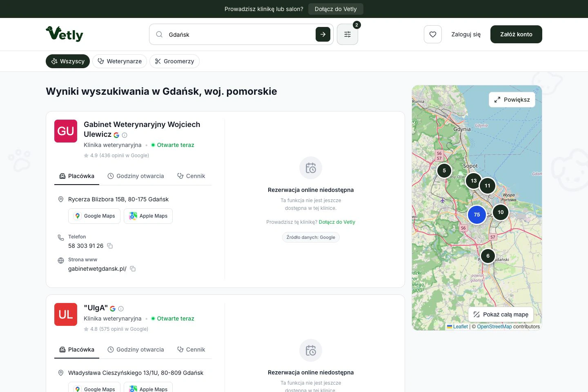Select the blue 75 map cluster

click(477, 214)
